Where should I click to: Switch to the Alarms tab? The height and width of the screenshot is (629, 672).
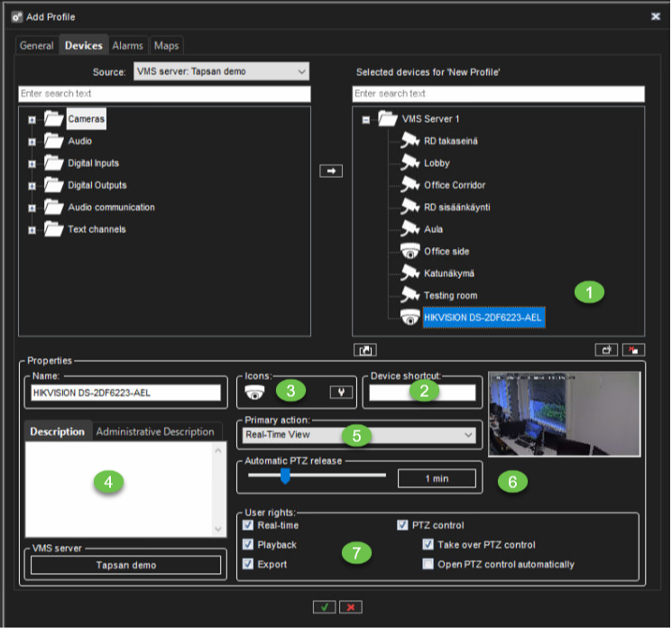coord(127,45)
